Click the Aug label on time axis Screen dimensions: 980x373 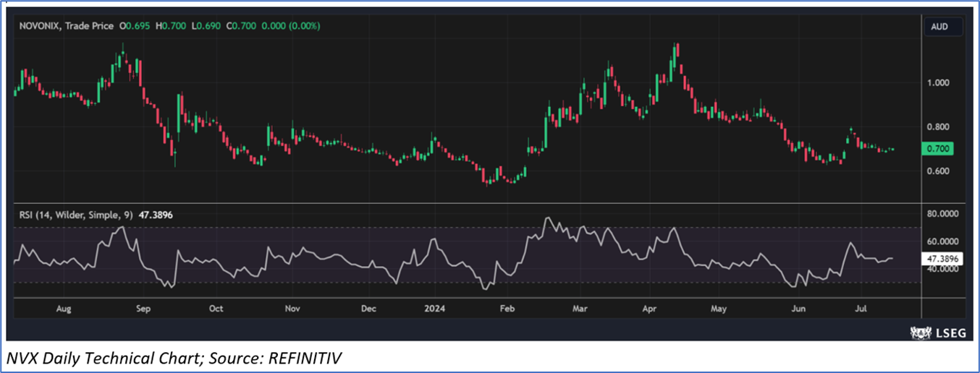[x=64, y=309]
